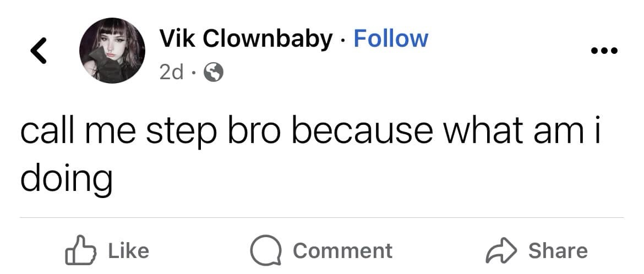Go back using the left chevron arrow

point(37,51)
